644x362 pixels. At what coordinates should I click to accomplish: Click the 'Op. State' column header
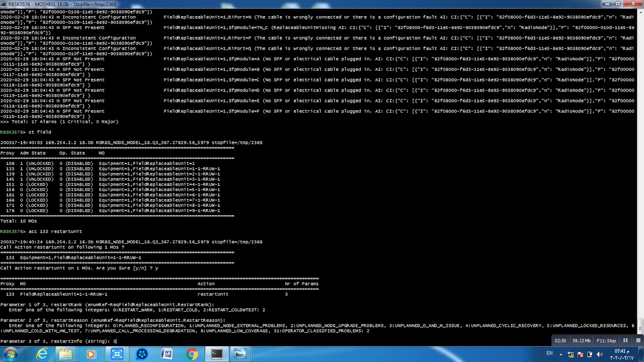click(x=72, y=153)
